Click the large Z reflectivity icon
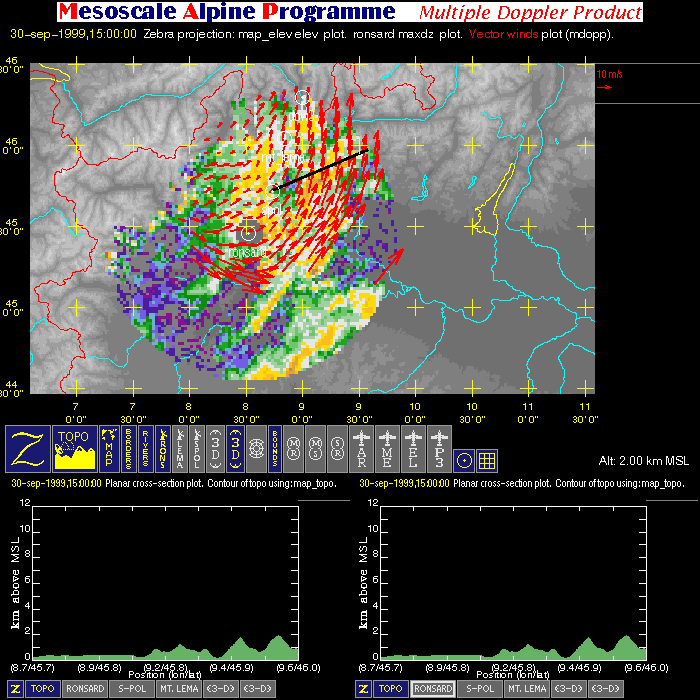 tap(28, 447)
